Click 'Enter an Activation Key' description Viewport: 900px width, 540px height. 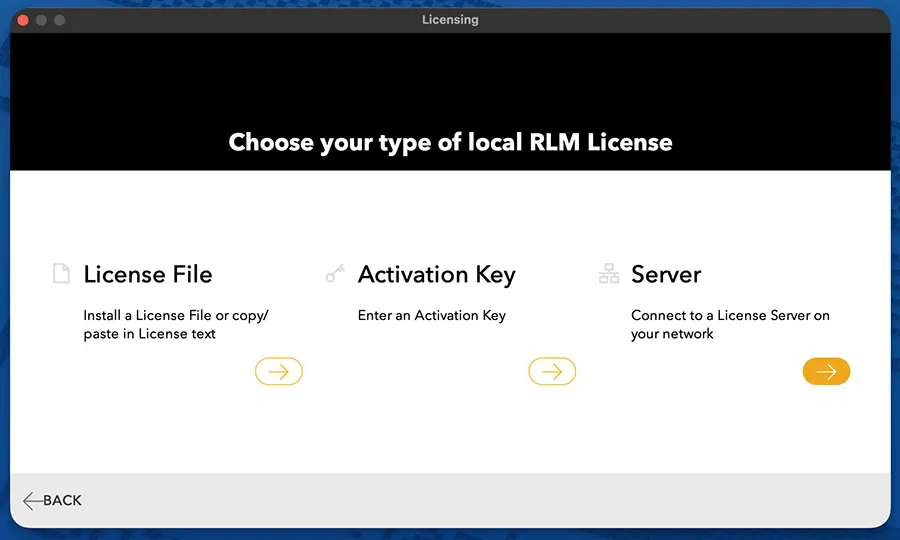tap(432, 316)
